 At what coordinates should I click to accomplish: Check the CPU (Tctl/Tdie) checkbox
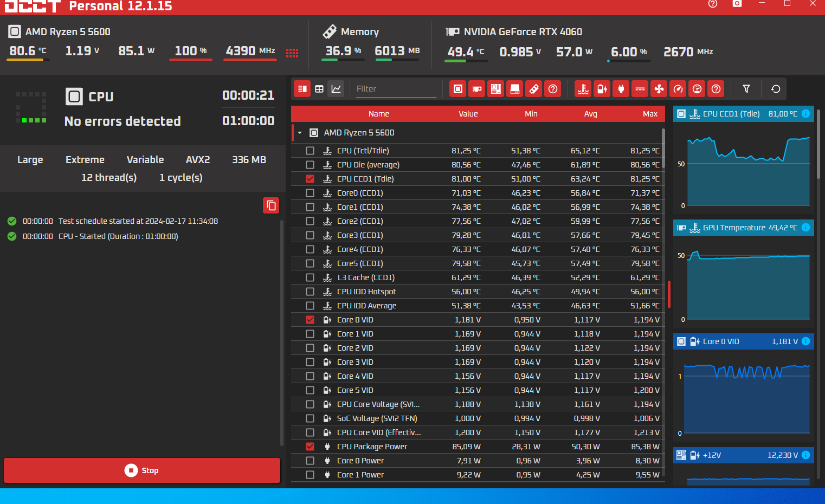tap(310, 151)
